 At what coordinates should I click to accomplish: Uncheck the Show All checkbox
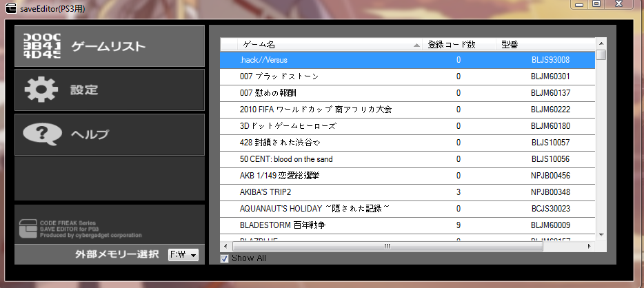(x=224, y=258)
